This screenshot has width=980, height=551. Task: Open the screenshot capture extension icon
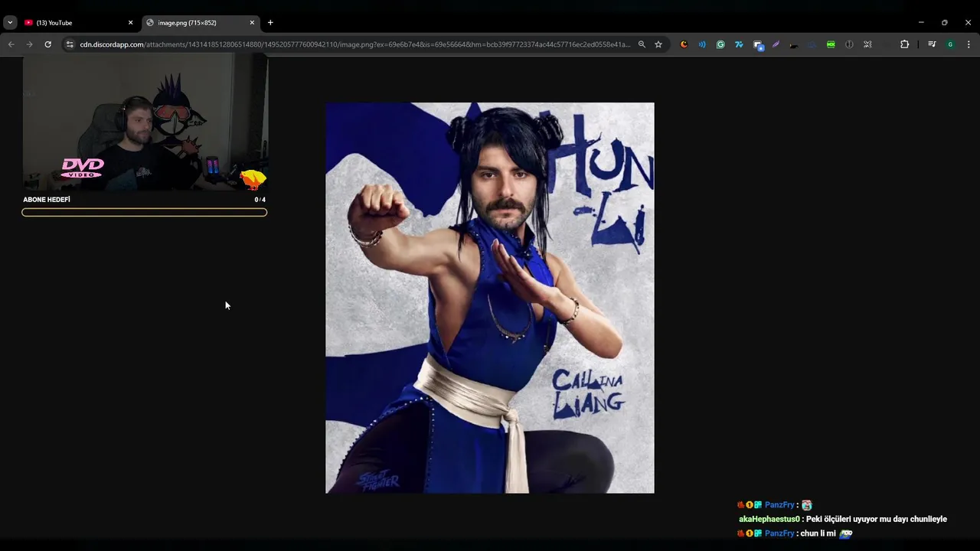(x=758, y=45)
